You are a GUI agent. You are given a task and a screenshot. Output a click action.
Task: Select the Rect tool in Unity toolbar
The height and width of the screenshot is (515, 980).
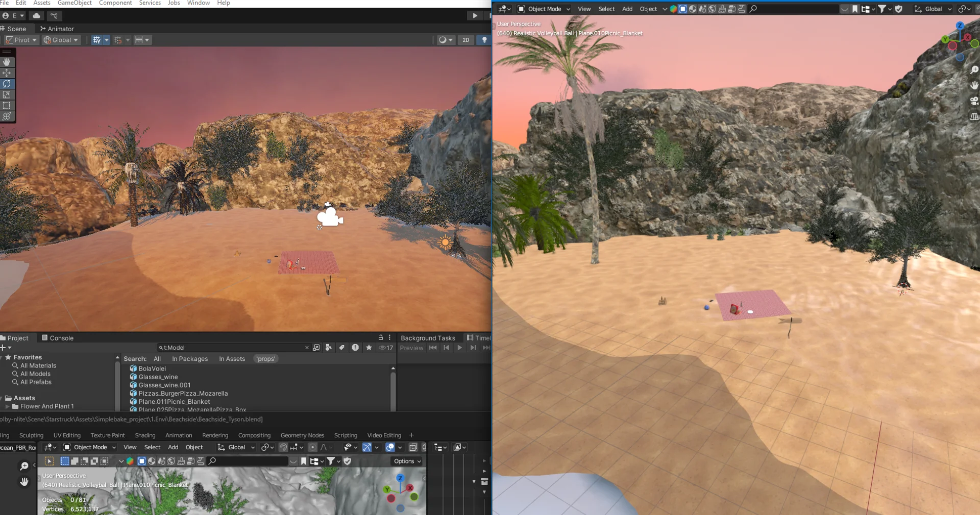pos(7,105)
